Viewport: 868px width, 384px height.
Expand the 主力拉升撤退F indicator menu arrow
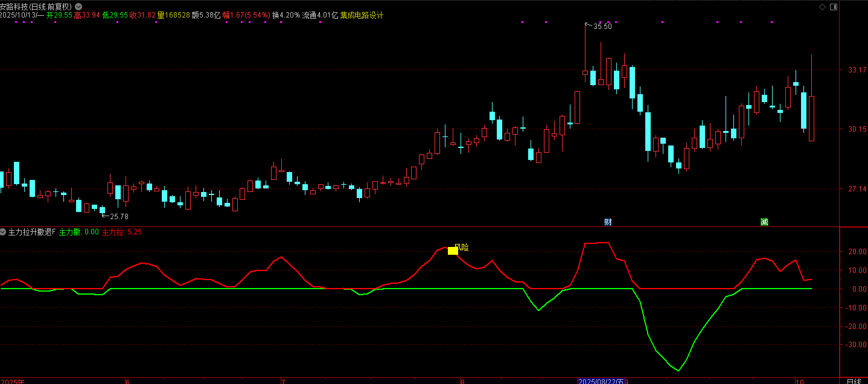(4, 231)
